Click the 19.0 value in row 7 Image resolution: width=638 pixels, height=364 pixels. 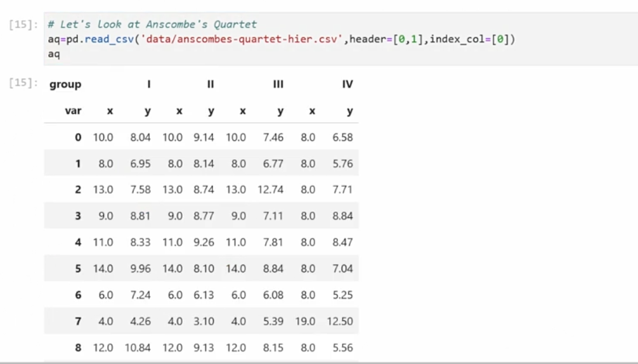[305, 322]
